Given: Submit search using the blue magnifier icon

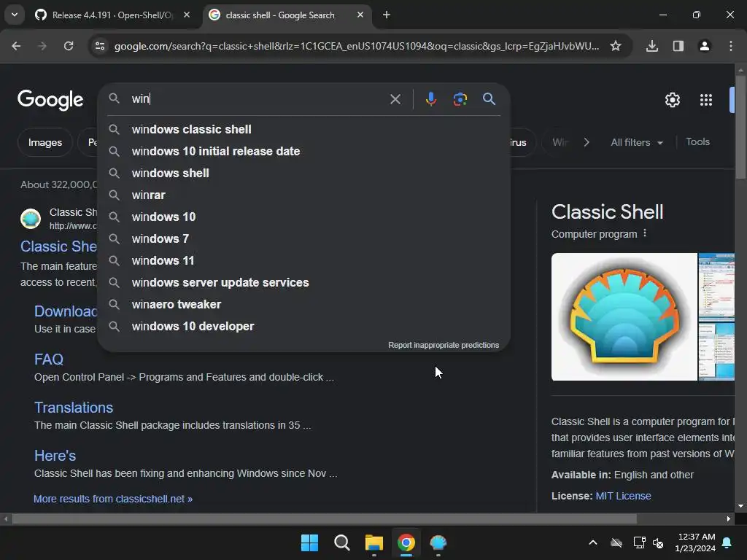Looking at the screenshot, I should 489,99.
